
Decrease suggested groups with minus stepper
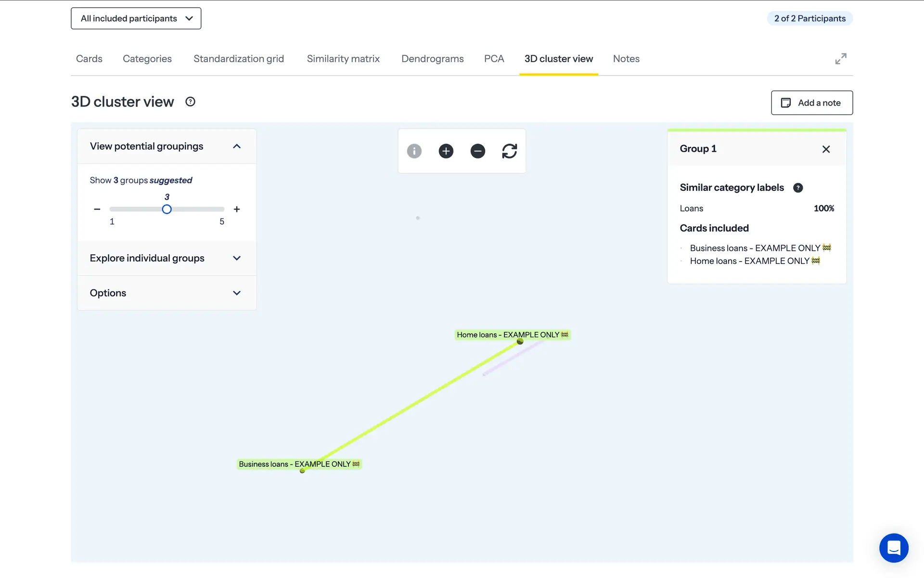[97, 209]
